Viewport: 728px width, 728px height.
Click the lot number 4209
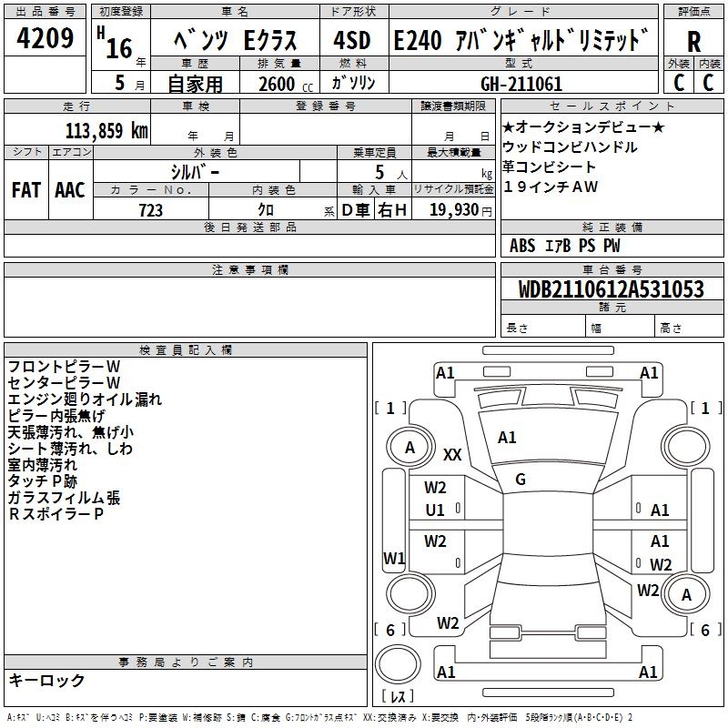pyautogui.click(x=45, y=38)
